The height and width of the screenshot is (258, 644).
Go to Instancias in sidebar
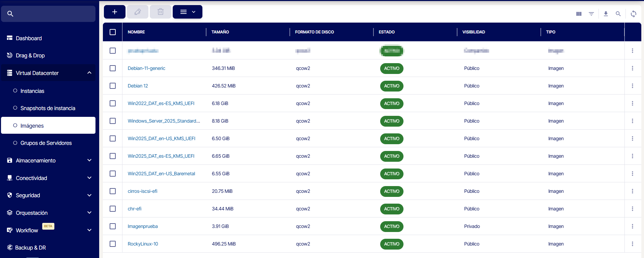click(x=32, y=91)
